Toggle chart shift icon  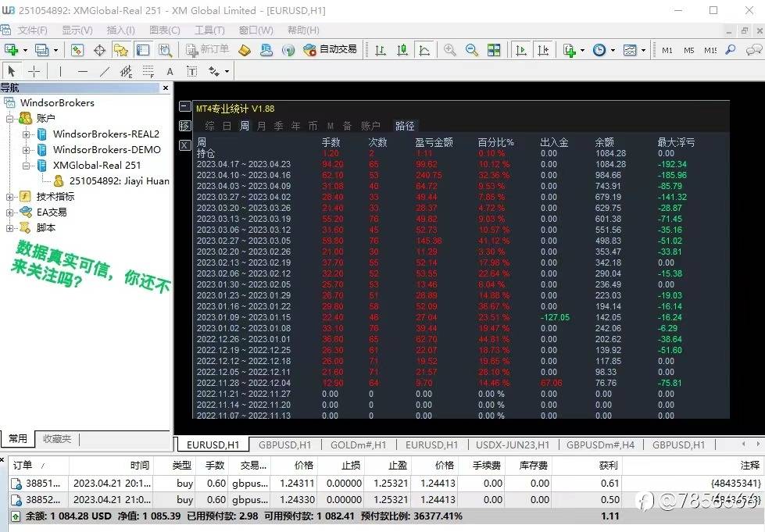(x=543, y=50)
